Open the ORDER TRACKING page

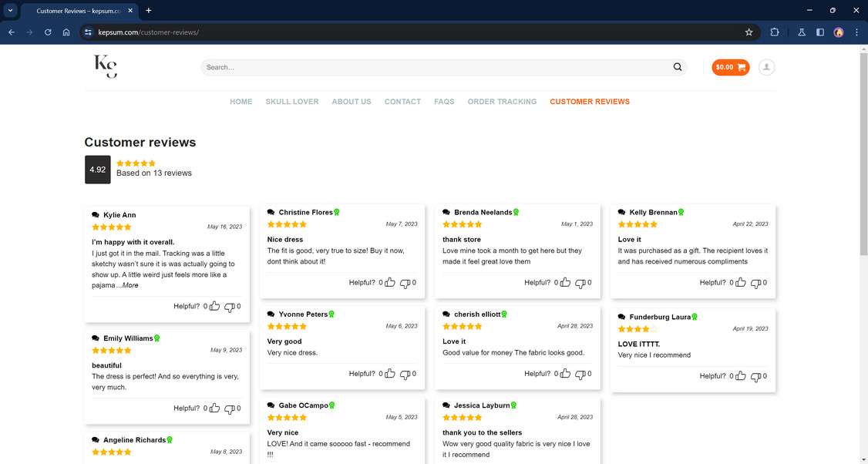[x=502, y=102]
